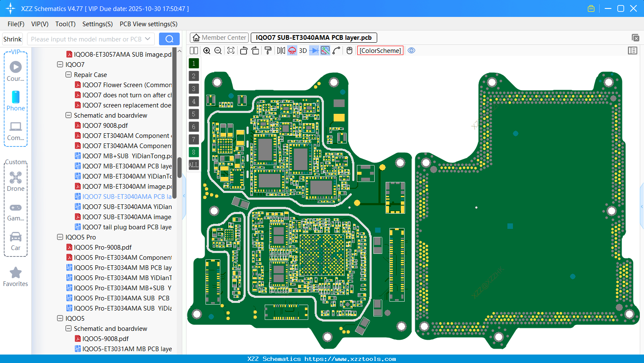
Task: Close the IQOO7 SUB-ET3040AMA PCB tab
Action: pos(636,38)
